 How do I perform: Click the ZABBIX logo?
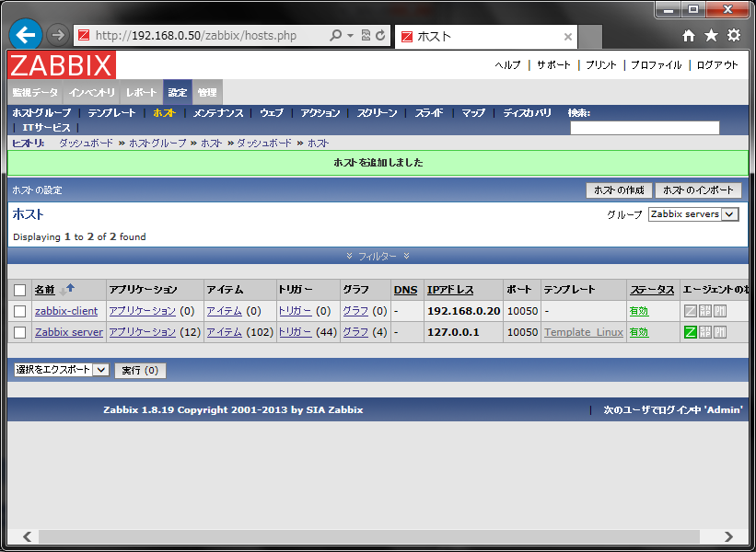point(62,65)
